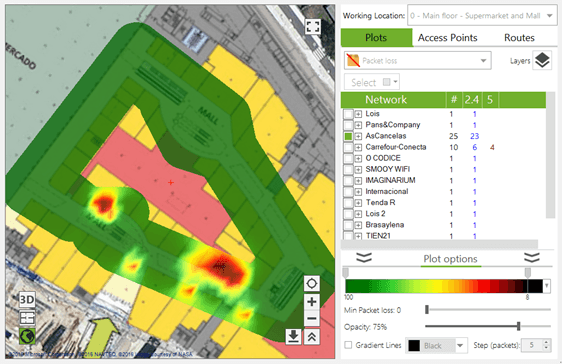Switch map to 3D view
This screenshot has height=364, width=562.
click(x=27, y=300)
